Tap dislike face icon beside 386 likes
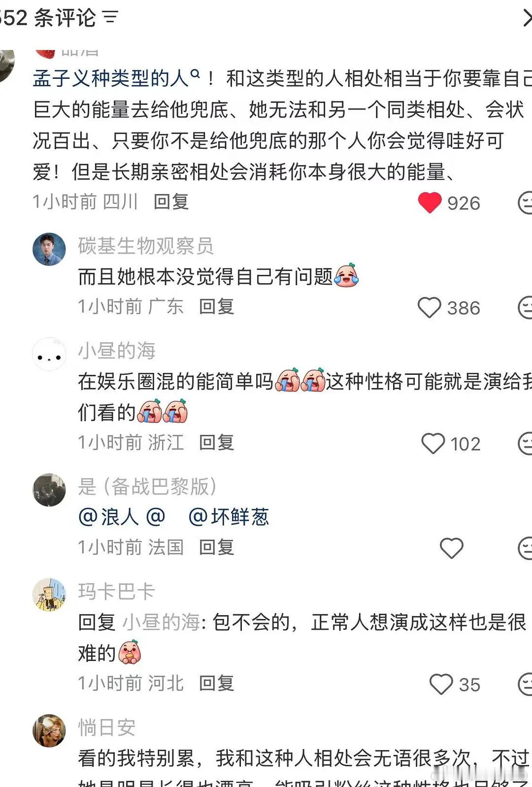 point(525,308)
